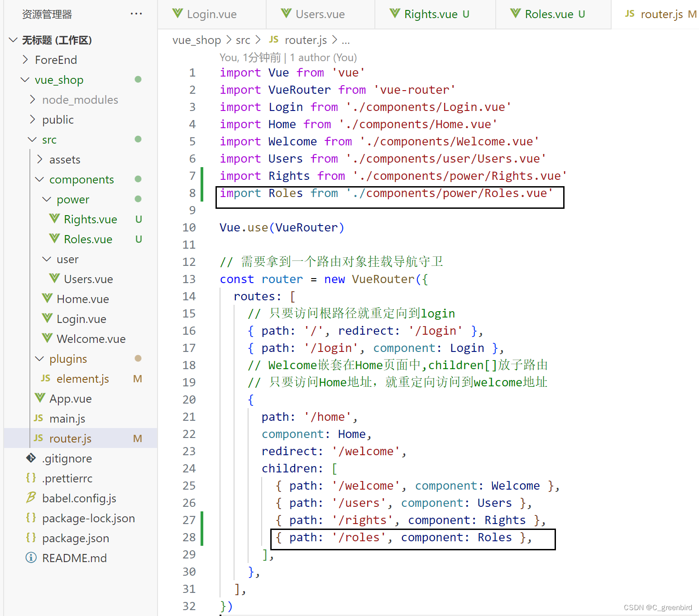
Task: Click the JS icon beside router.js in tree
Action: (x=38, y=438)
